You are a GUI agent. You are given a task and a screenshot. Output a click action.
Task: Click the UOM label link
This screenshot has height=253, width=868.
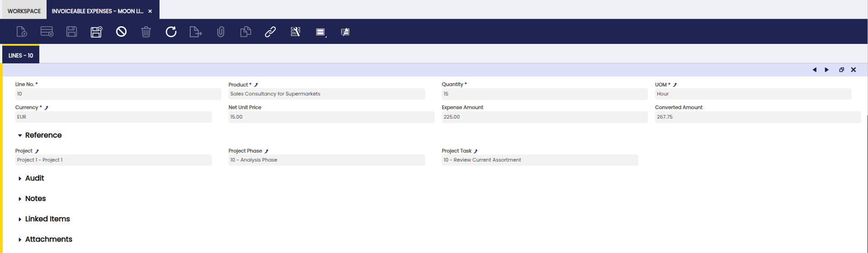pos(661,85)
